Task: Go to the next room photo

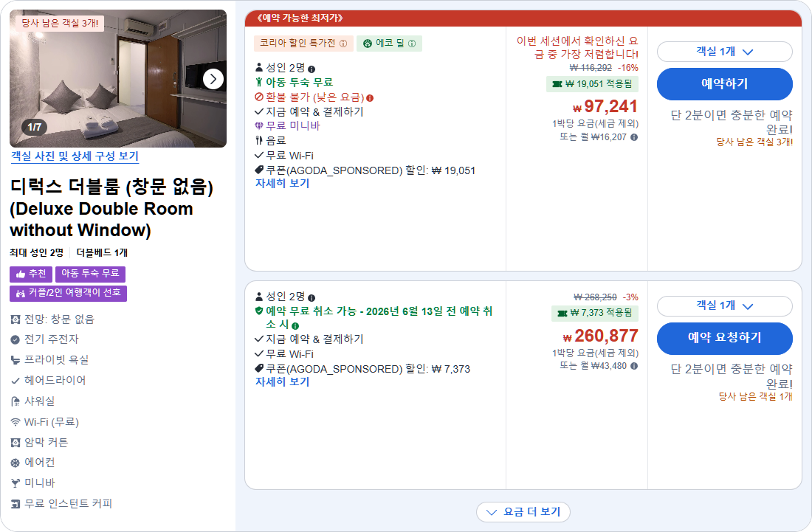Action: click(x=213, y=79)
